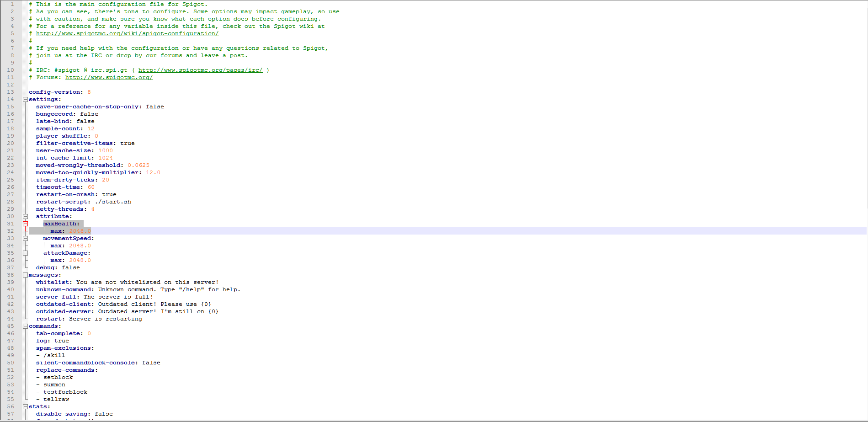Open the spigotmc.org/pages/irc link
Screen dimensions: 868x422
201,70
